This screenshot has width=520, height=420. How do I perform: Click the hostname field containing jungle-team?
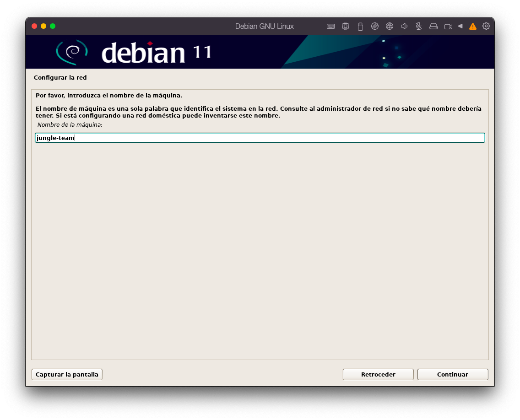coord(260,138)
